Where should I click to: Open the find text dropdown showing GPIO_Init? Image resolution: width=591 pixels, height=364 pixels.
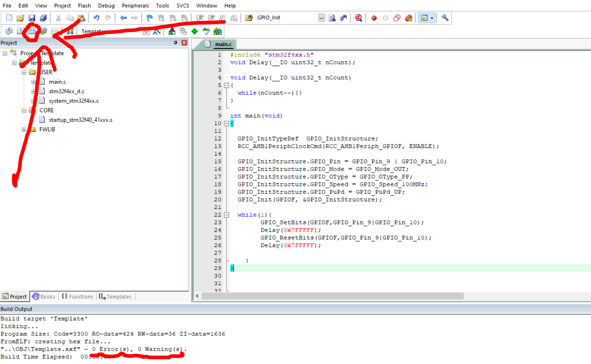point(321,18)
